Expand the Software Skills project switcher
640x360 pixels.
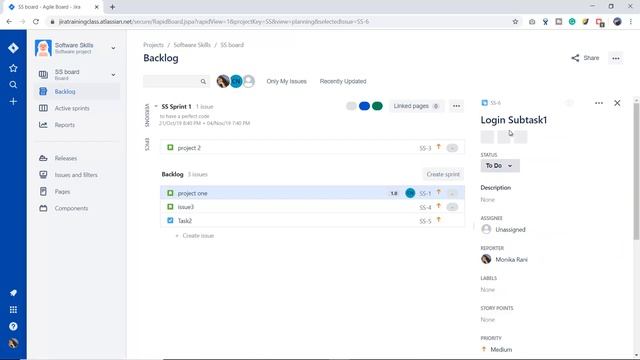pyautogui.click(x=113, y=48)
